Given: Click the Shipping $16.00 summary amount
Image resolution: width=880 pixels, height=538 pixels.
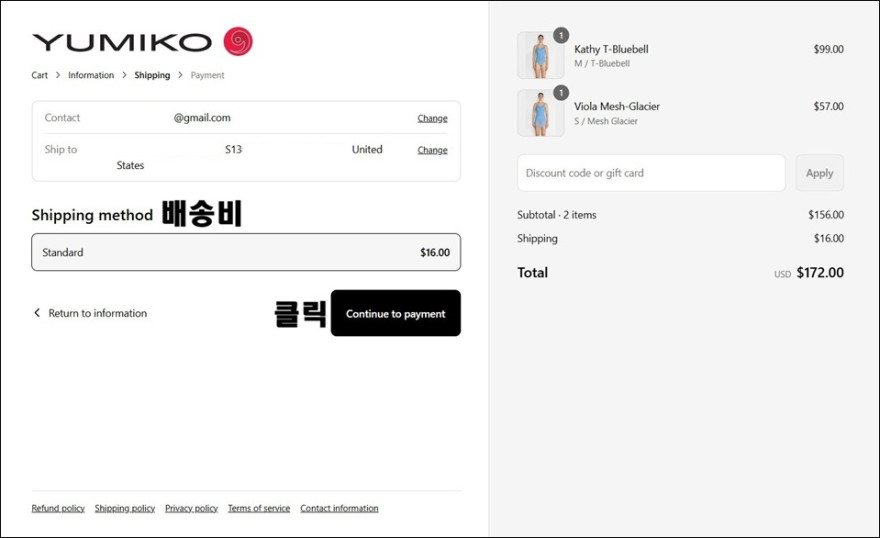Looking at the screenshot, I should point(828,238).
